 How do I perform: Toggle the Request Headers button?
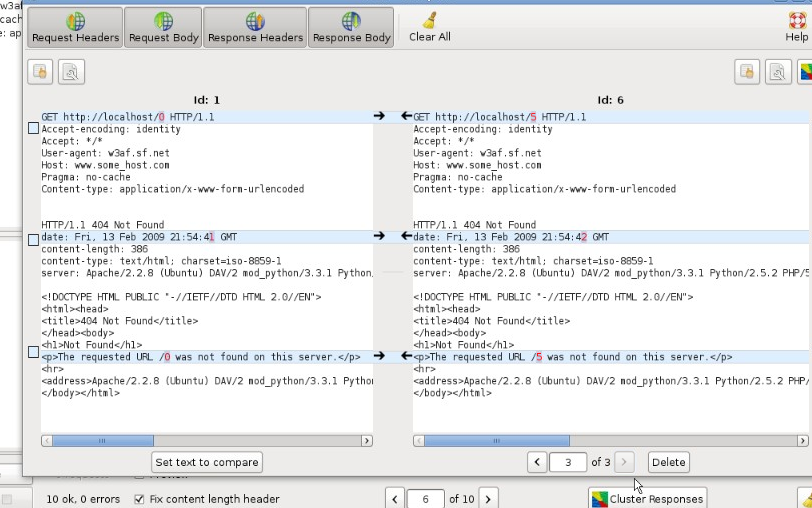[75, 27]
